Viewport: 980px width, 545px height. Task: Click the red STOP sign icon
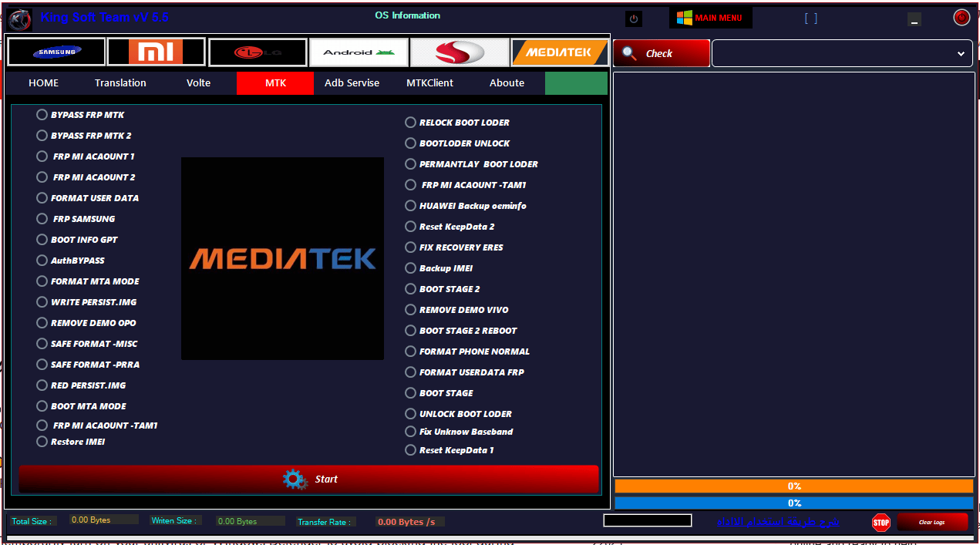click(x=881, y=523)
